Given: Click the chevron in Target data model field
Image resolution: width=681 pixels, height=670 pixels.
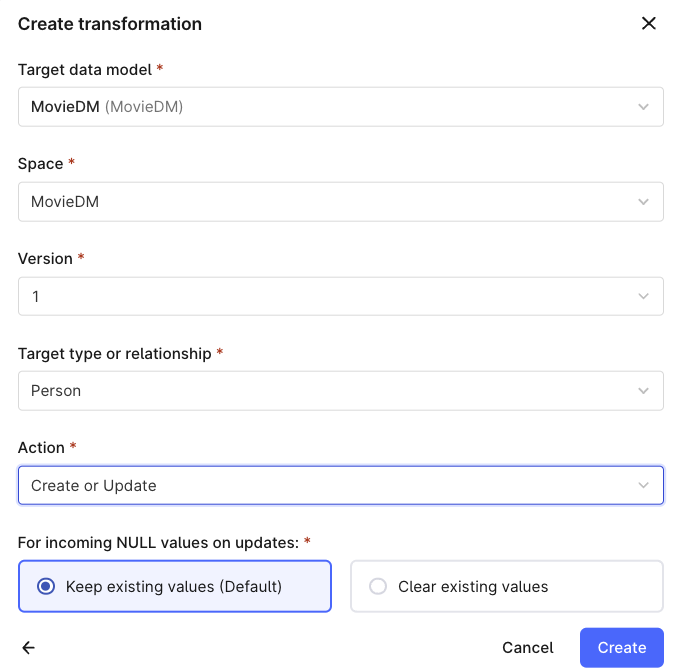Looking at the screenshot, I should (643, 107).
